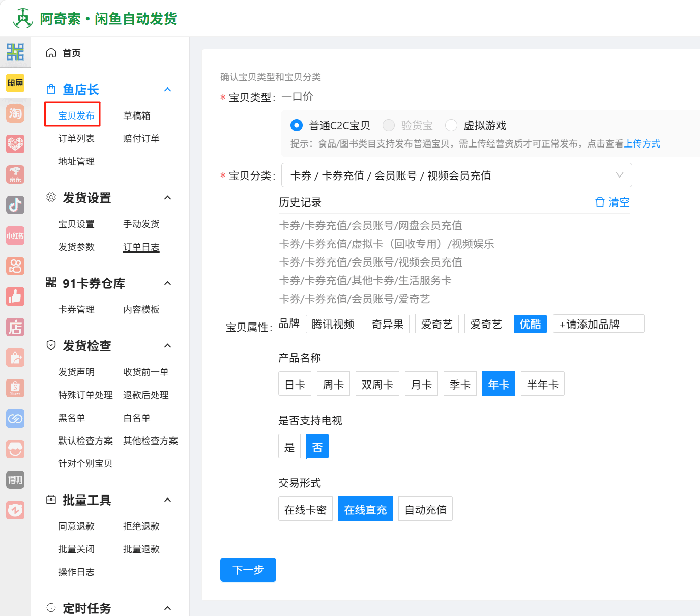
Task: Select the Douyin/TikTok platform icon
Action: [x=15, y=205]
